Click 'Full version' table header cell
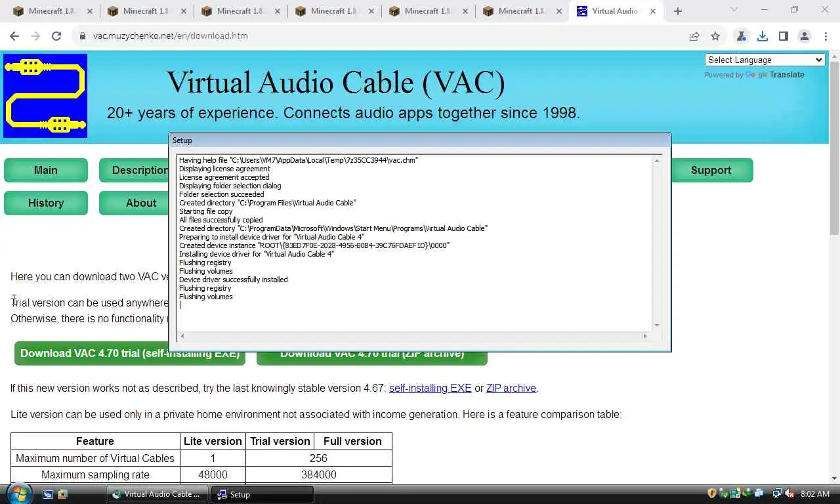This screenshot has width=840, height=504. point(352,441)
